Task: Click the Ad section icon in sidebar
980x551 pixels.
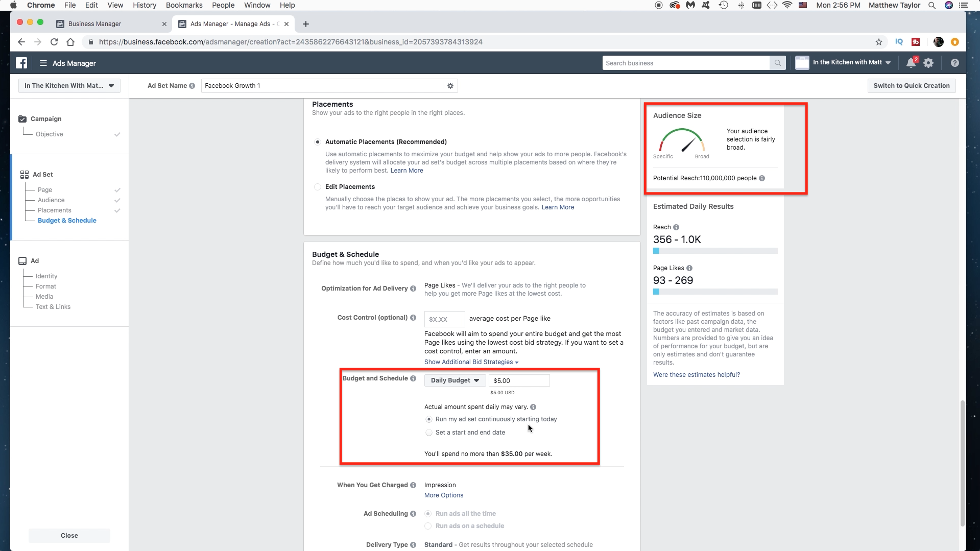Action: pos(22,261)
